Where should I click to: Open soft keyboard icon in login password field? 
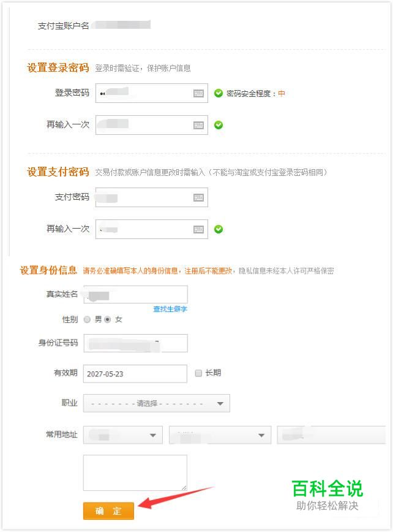198,93
